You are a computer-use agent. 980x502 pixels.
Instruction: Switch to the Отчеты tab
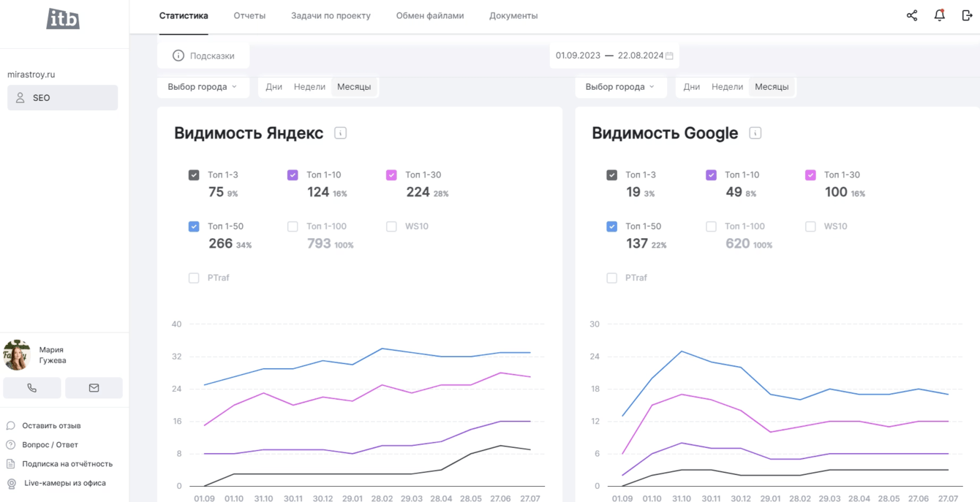pyautogui.click(x=249, y=15)
